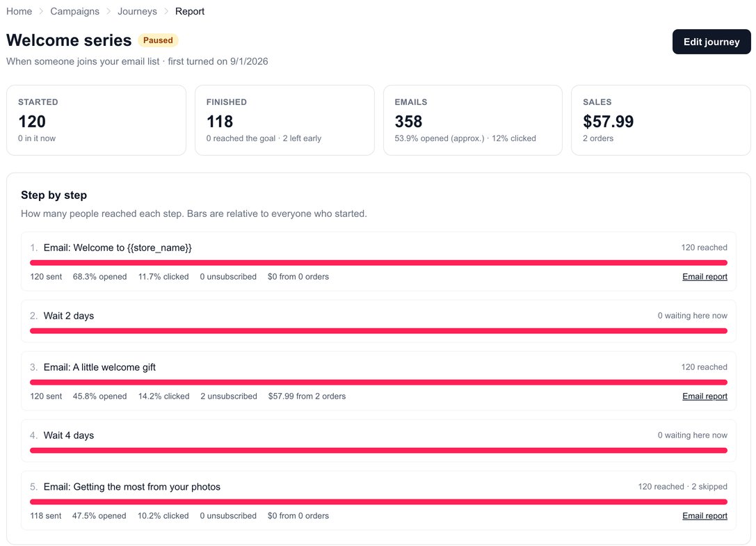
Task: Open Email report for Getting the most from your photos
Action: click(x=705, y=515)
